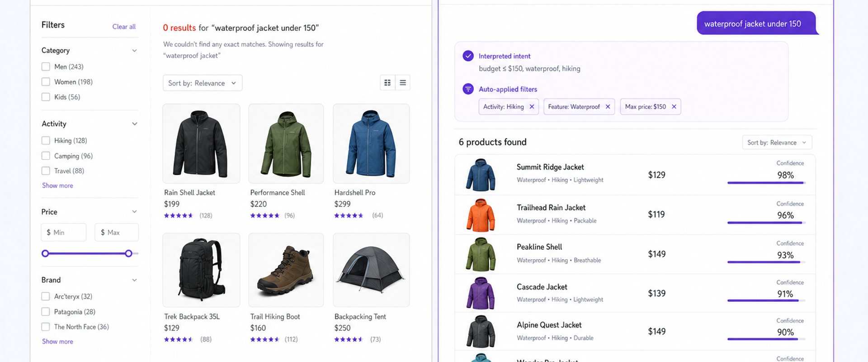
Task: Open the Trail Hiking Boot image
Action: [286, 270]
